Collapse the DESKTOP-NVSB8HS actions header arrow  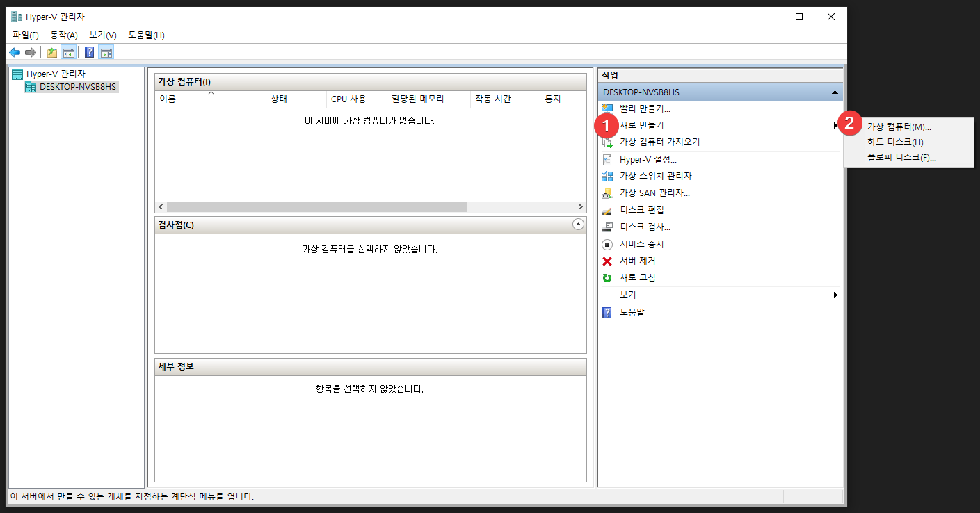[x=834, y=92]
